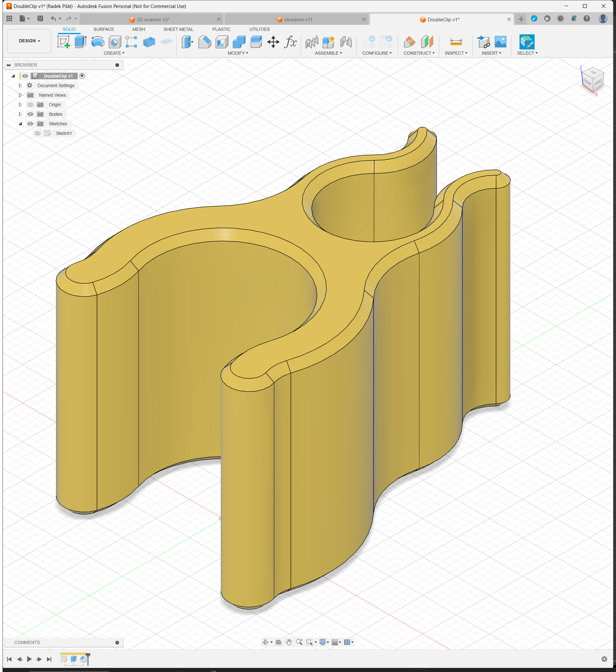Show the hidden Origin folder
Image resolution: width=616 pixels, height=672 pixels.
point(30,105)
